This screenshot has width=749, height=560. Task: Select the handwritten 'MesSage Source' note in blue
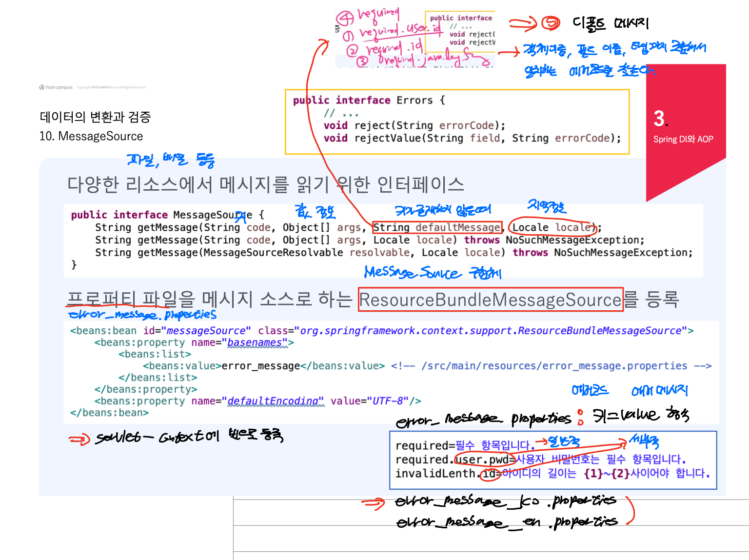[x=413, y=273]
